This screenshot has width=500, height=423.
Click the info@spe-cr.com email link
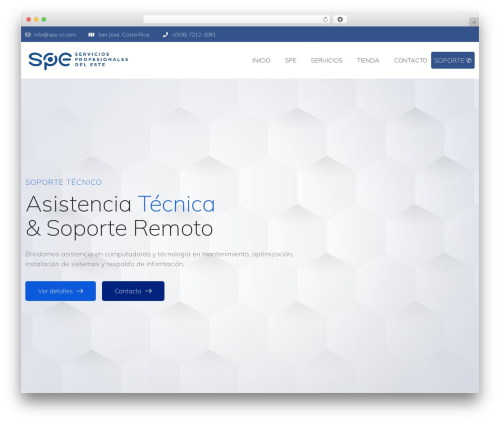click(x=55, y=35)
